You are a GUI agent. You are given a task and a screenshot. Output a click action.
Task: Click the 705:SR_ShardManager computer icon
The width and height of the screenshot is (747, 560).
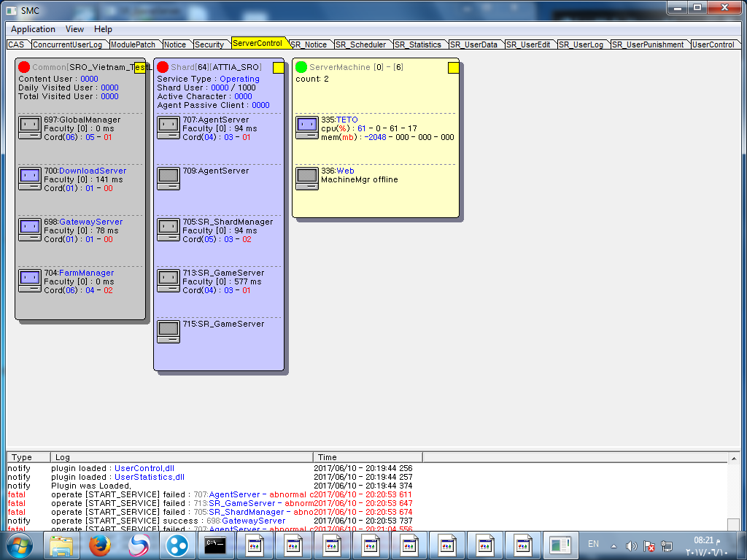169,230
